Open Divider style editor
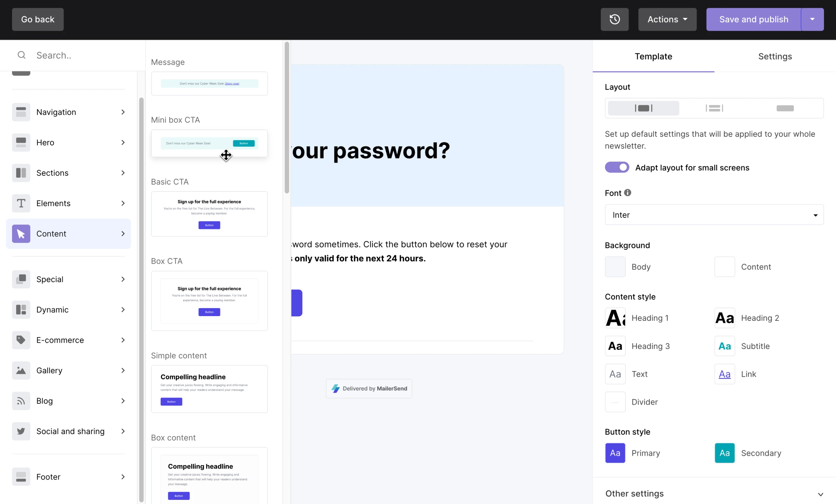This screenshot has height=504, width=836. pos(615,402)
